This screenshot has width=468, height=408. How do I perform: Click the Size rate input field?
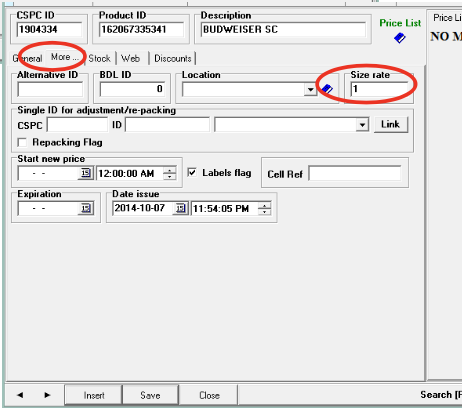(x=379, y=89)
